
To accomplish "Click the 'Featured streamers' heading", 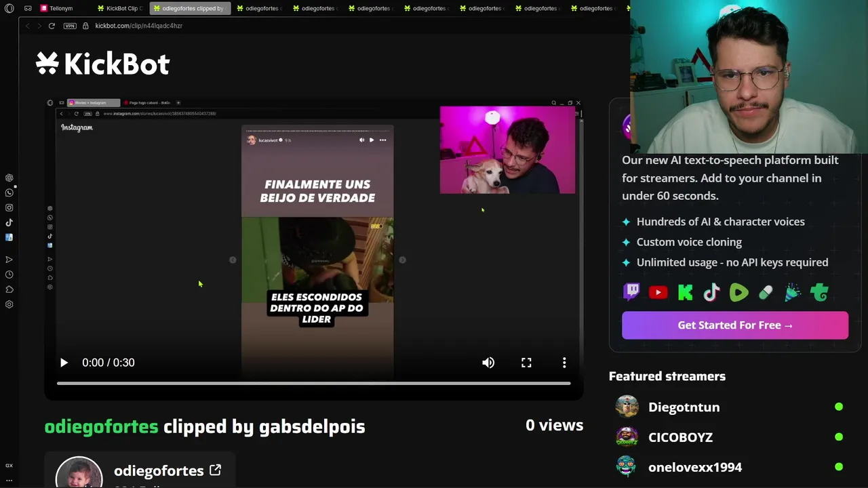I will pyautogui.click(x=667, y=376).
